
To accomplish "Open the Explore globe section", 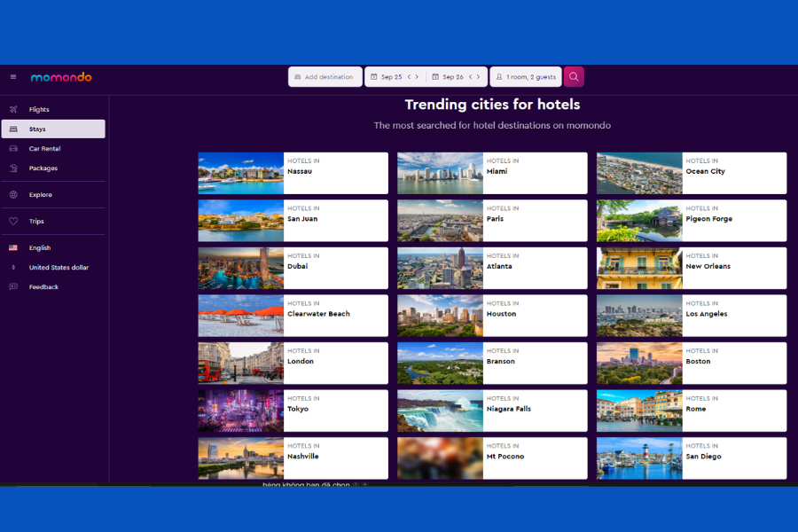I will pos(40,195).
